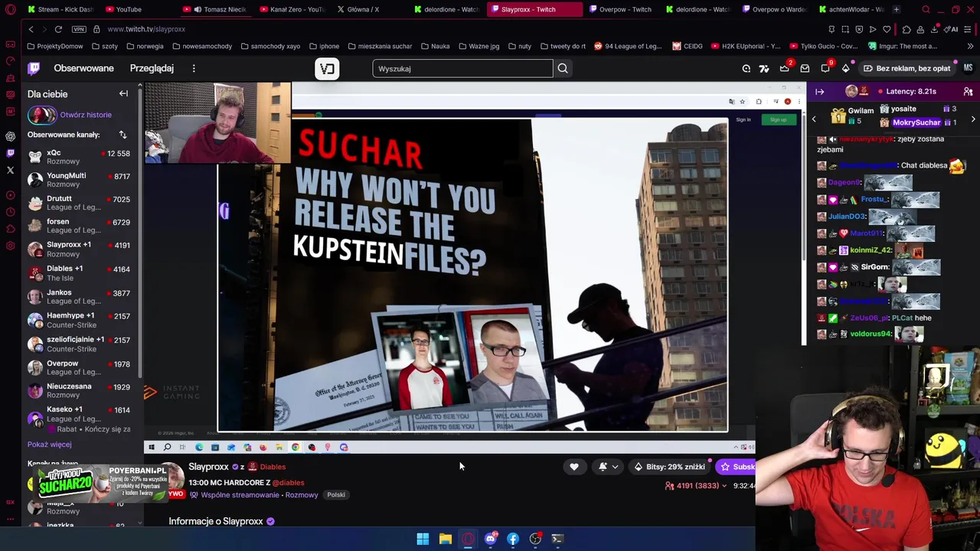Open Nieuczesana channel in sidebar
Screen dimensions: 980x551
[x=79, y=390]
